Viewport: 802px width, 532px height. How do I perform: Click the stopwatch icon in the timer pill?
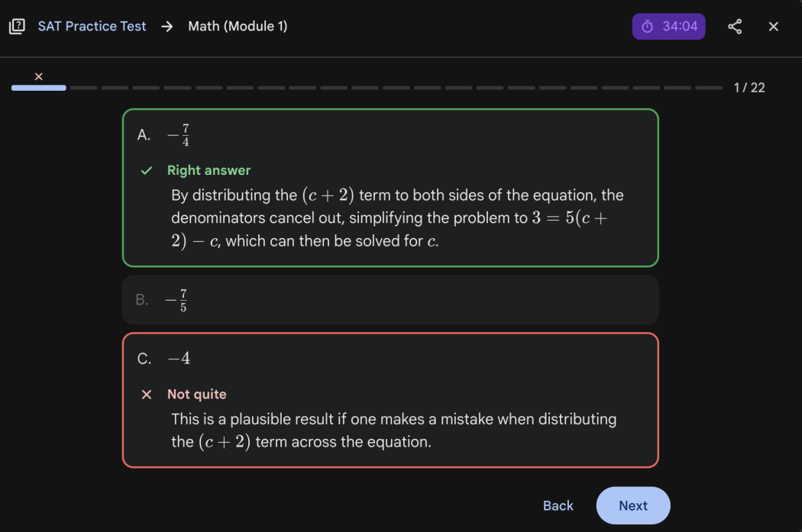[649, 26]
